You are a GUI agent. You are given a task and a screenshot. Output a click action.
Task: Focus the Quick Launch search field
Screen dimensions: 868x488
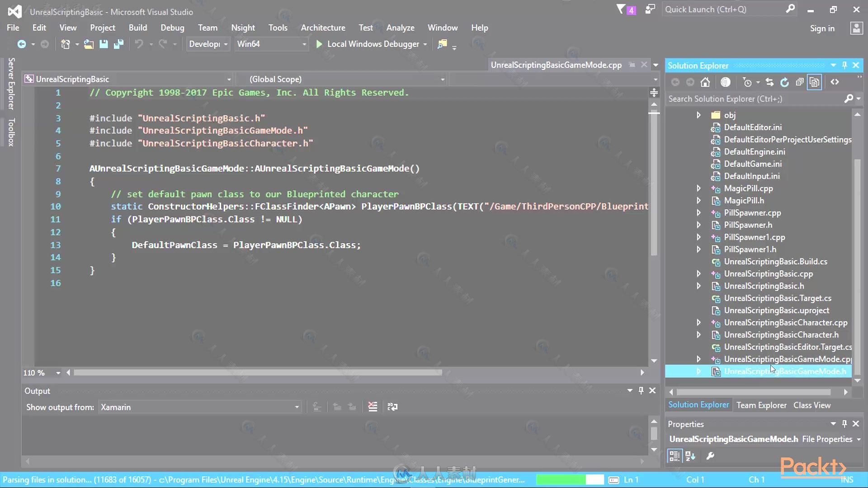pos(724,9)
